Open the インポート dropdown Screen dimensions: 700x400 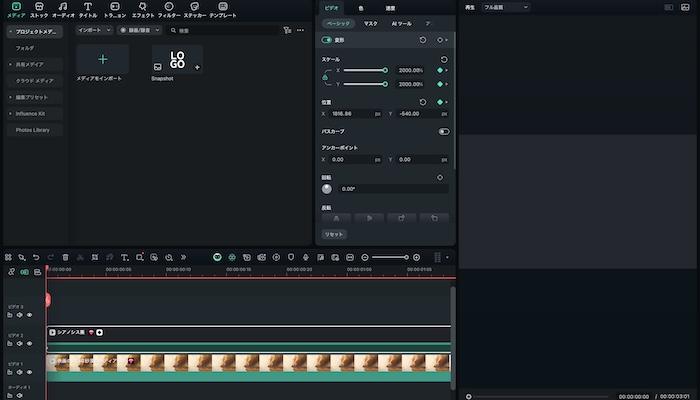[95, 30]
